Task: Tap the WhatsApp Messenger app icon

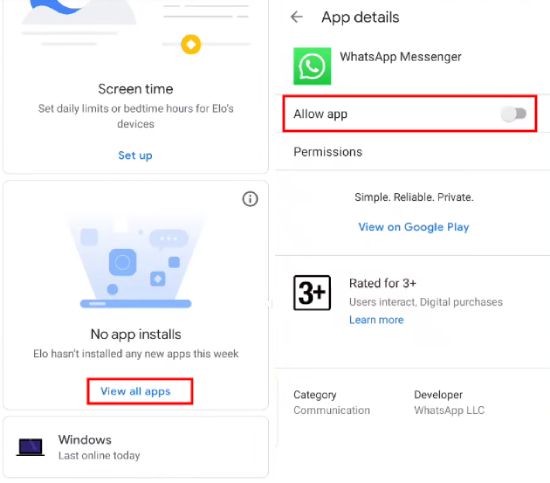Action: pyautogui.click(x=312, y=66)
